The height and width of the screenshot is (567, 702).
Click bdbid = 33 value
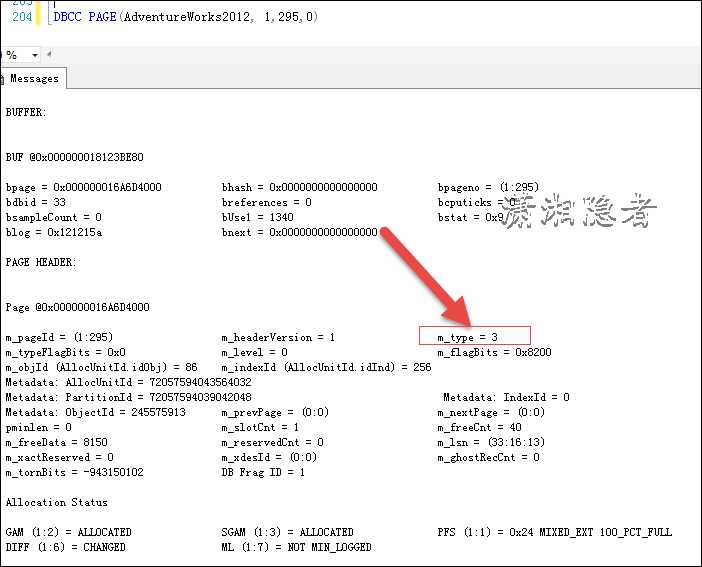36,202
